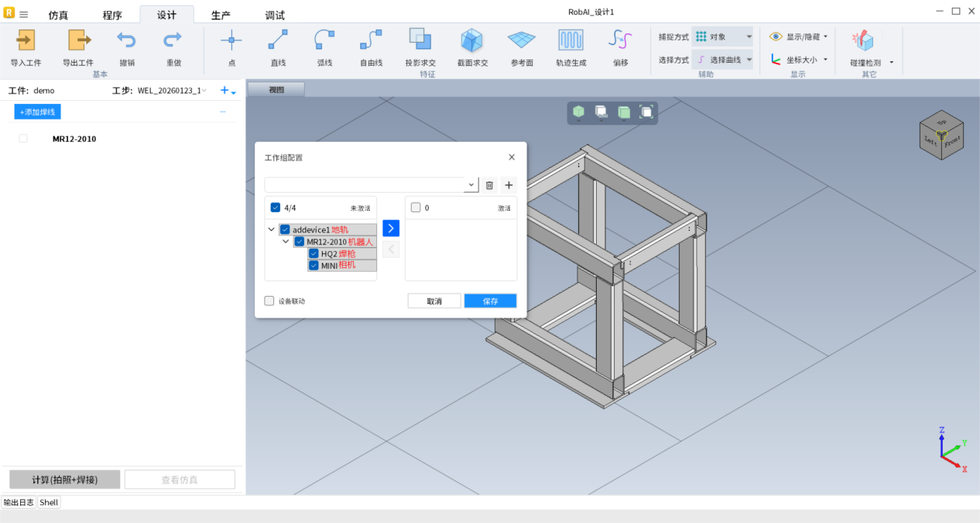Screen dimensions: 980x523
Task: Select the 直线 line tool
Action: tap(278, 40)
